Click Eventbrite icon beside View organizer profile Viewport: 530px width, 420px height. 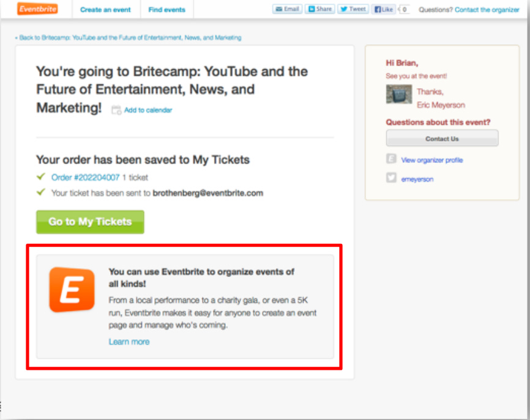coord(391,158)
